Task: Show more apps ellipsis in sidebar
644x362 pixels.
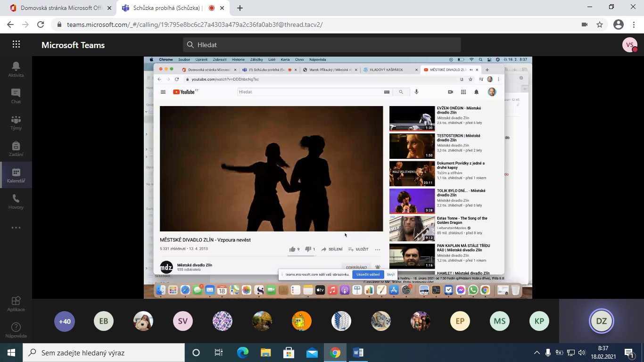Action: (16, 228)
